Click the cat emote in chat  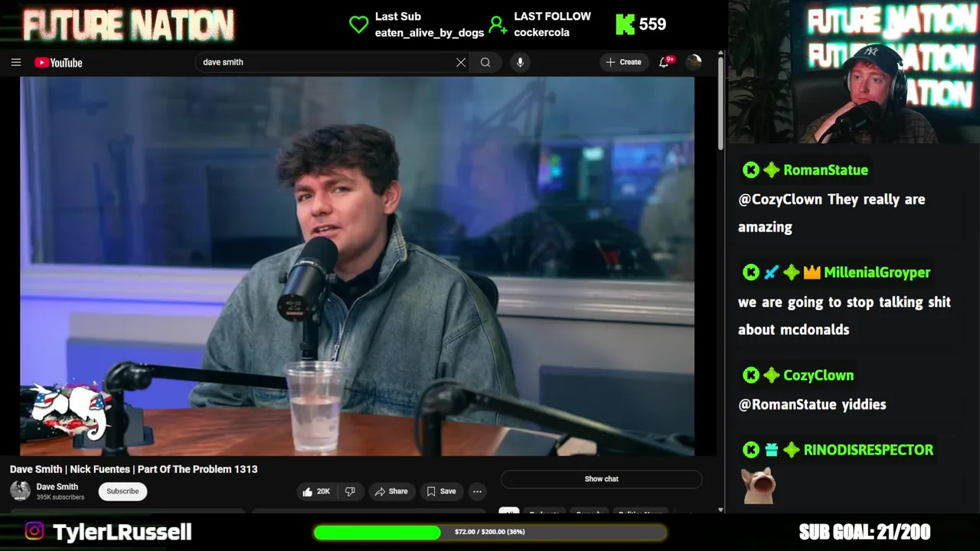coord(758,486)
